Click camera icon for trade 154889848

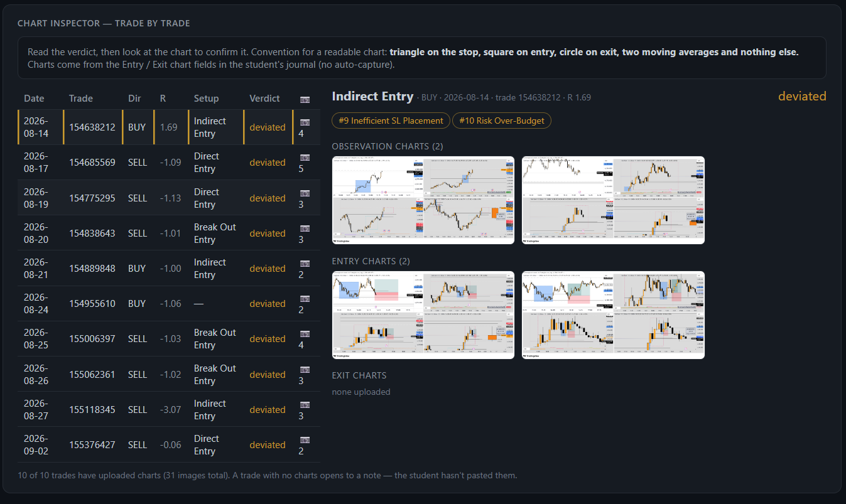(305, 263)
